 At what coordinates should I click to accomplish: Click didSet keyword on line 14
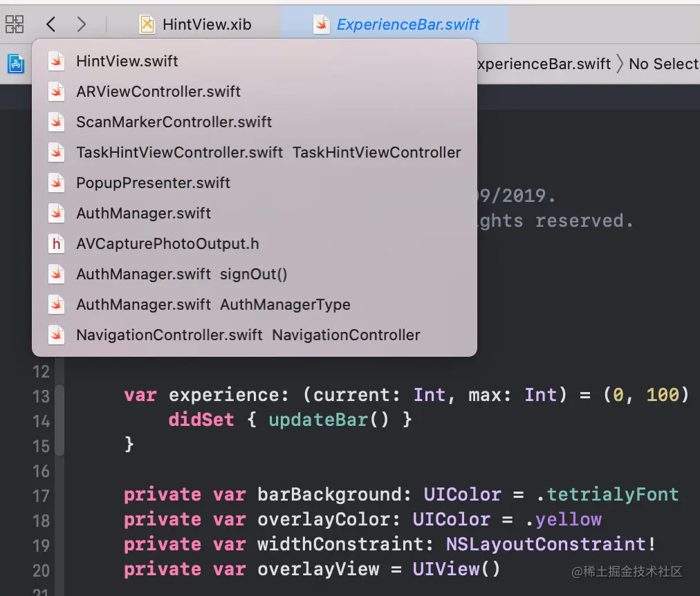[201, 420]
